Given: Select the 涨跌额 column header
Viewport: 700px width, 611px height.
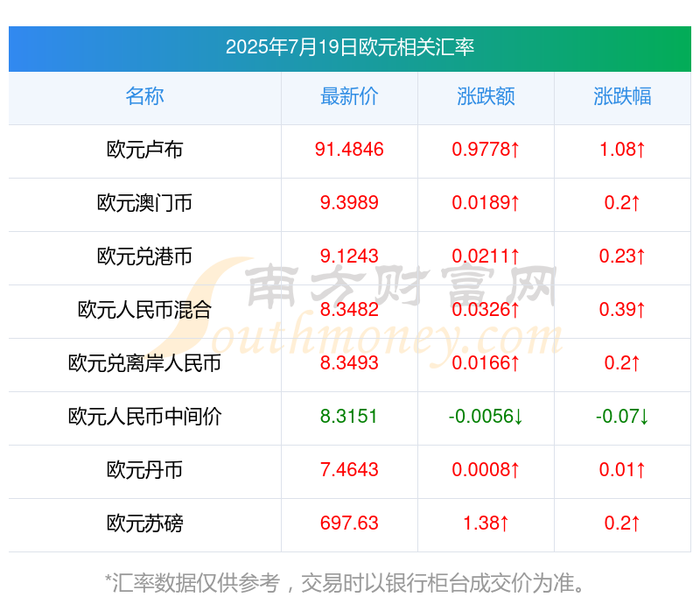Looking at the screenshot, I should pyautogui.click(x=486, y=96).
